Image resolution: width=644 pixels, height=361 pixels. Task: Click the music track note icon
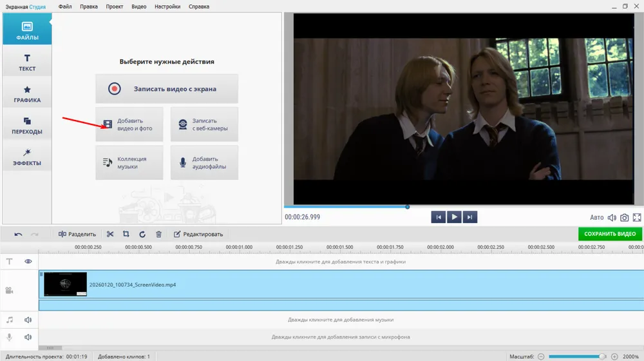(x=10, y=320)
